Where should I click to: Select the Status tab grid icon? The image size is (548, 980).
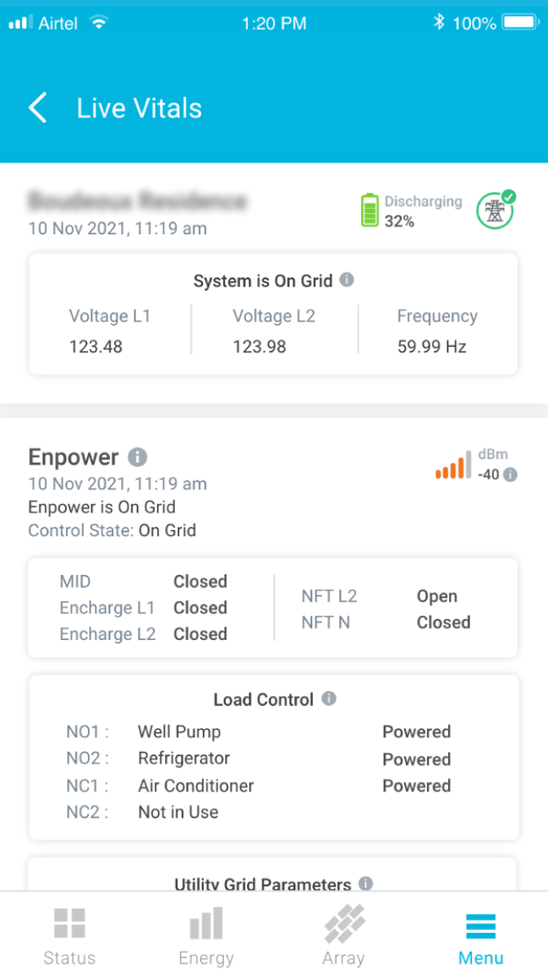[68, 924]
